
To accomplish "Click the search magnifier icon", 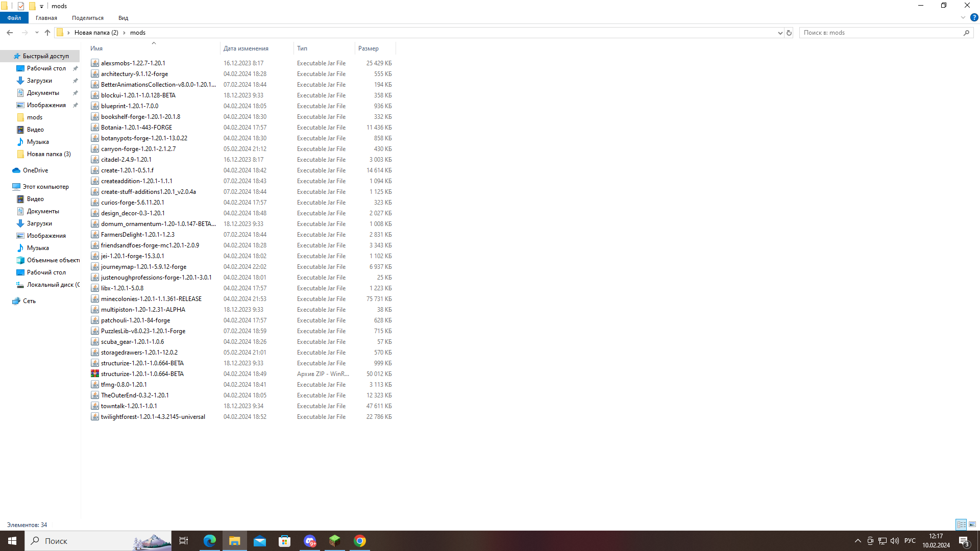I will coord(966,33).
